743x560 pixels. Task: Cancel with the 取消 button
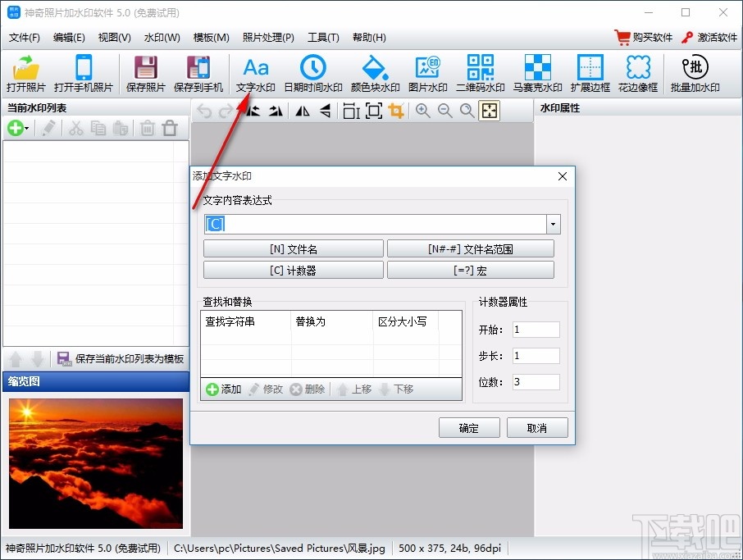(537, 428)
